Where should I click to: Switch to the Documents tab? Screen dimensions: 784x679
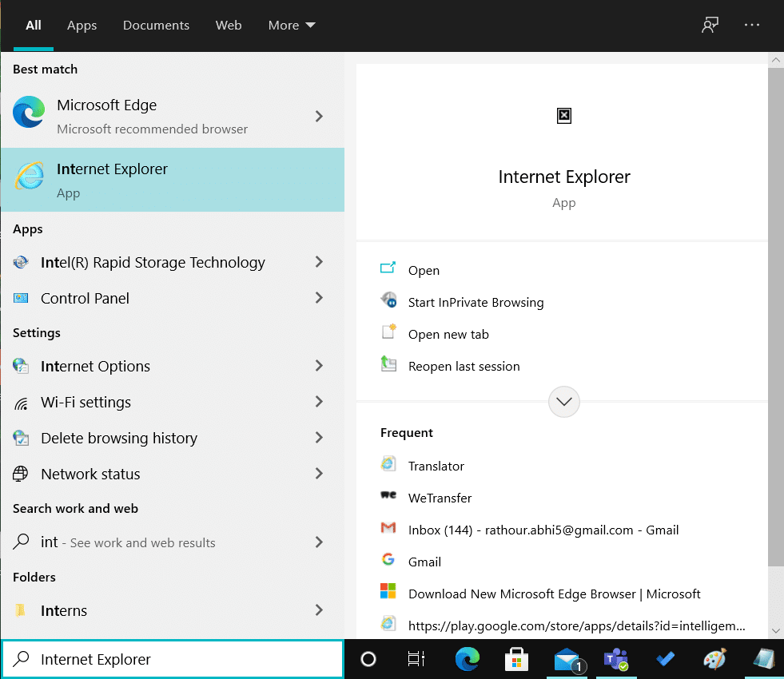pos(156,25)
